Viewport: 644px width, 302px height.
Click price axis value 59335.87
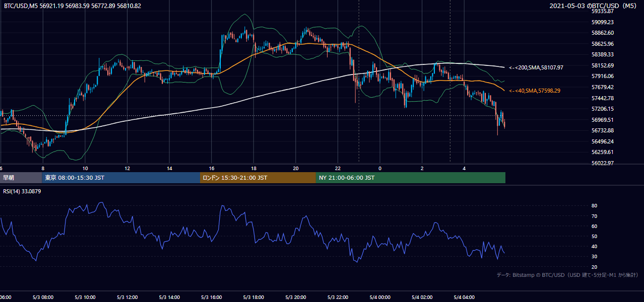point(603,11)
